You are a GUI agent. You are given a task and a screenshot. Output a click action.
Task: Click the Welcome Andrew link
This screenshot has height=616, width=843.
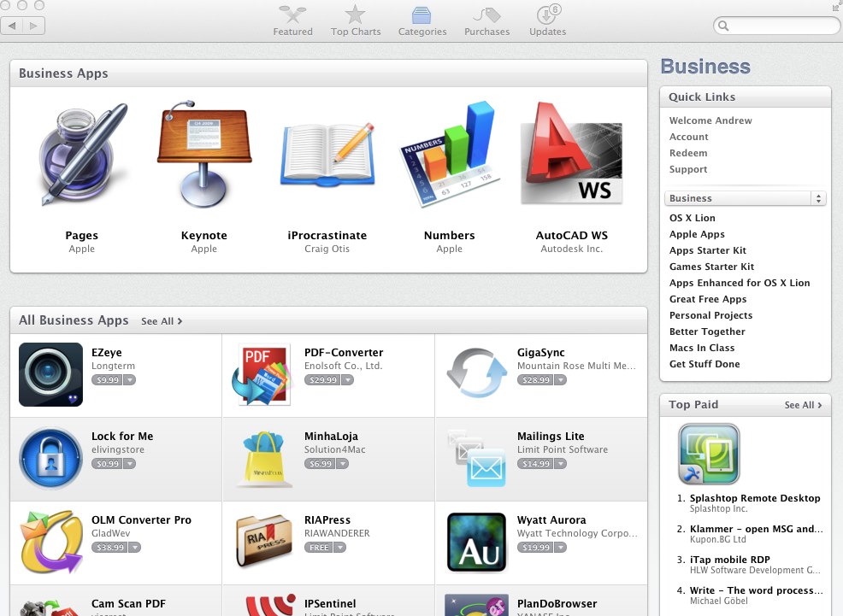tap(710, 120)
